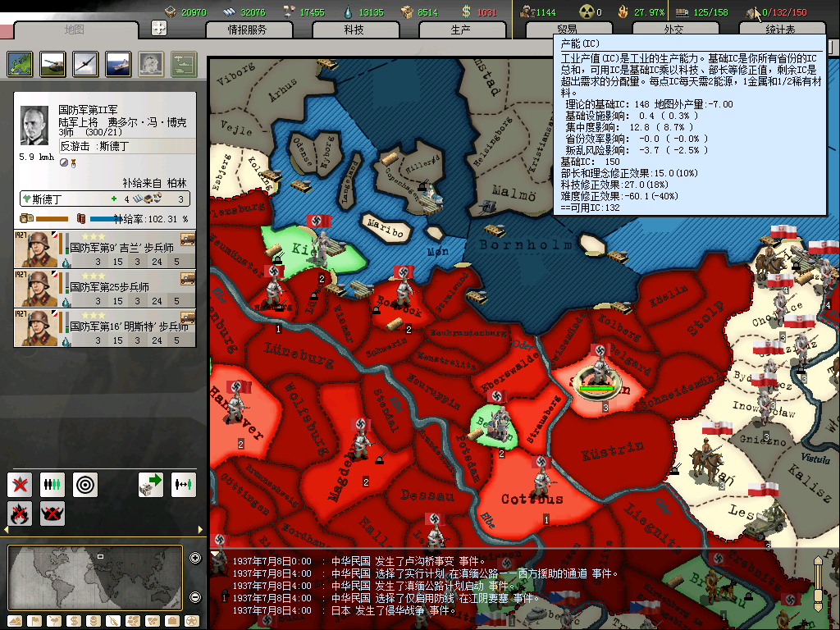Viewport: 840px width, 630px height.
Task: Select division 国防军第9'吉兰'步兵师
Action: [x=105, y=249]
